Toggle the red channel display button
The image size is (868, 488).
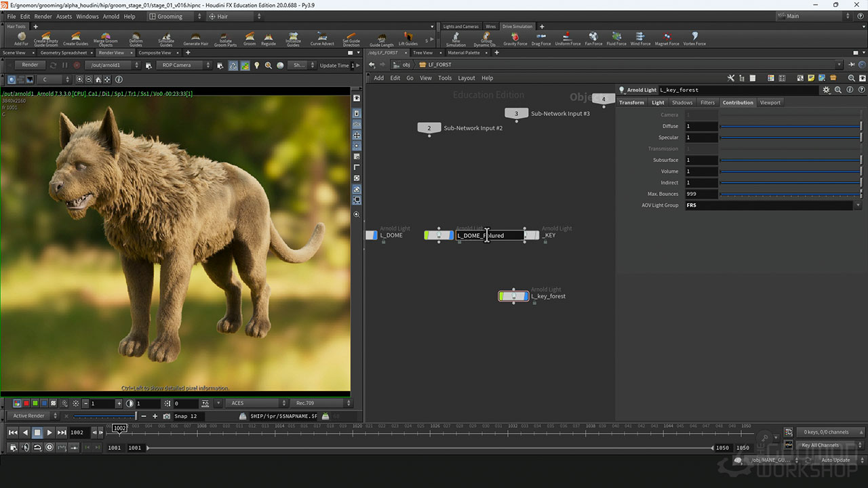pos(26,403)
